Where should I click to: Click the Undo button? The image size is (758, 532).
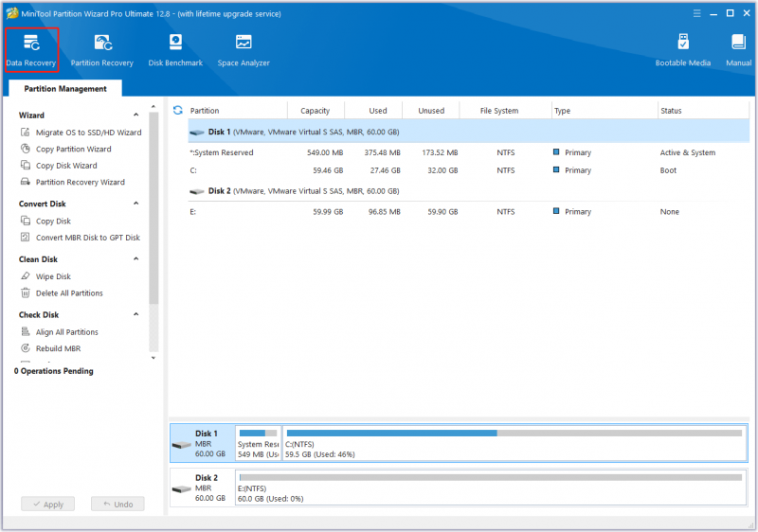pos(117,504)
